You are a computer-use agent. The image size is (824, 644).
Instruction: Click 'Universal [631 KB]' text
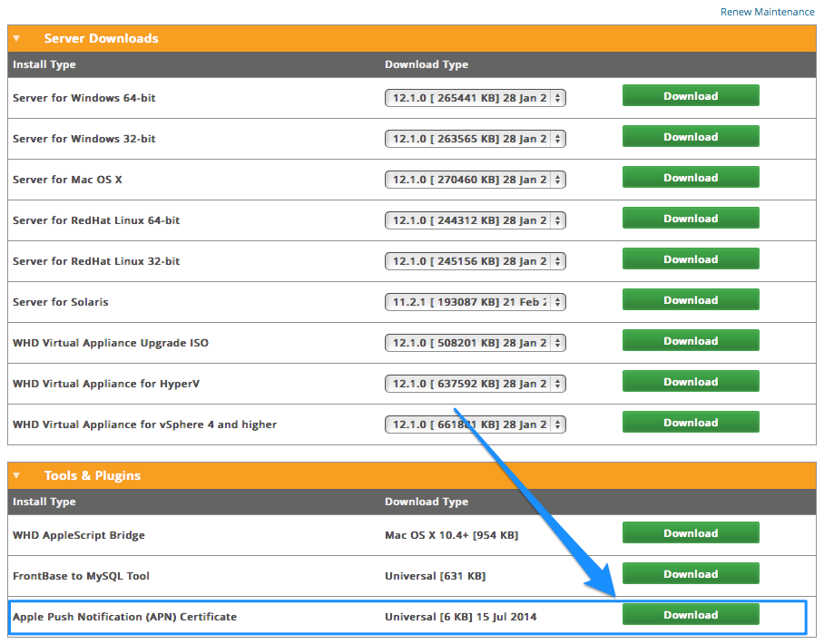click(435, 576)
